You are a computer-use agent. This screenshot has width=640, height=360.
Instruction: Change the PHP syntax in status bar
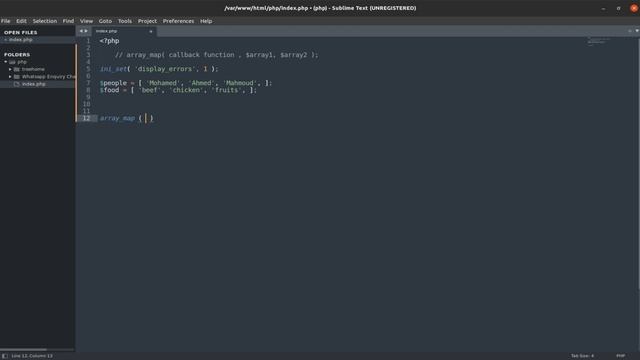pos(620,356)
